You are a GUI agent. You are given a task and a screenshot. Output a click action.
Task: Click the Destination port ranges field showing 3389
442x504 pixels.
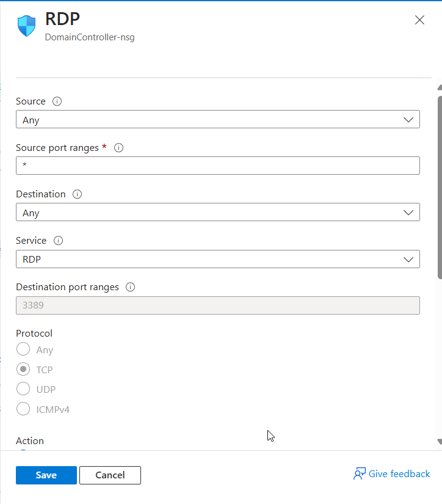218,305
